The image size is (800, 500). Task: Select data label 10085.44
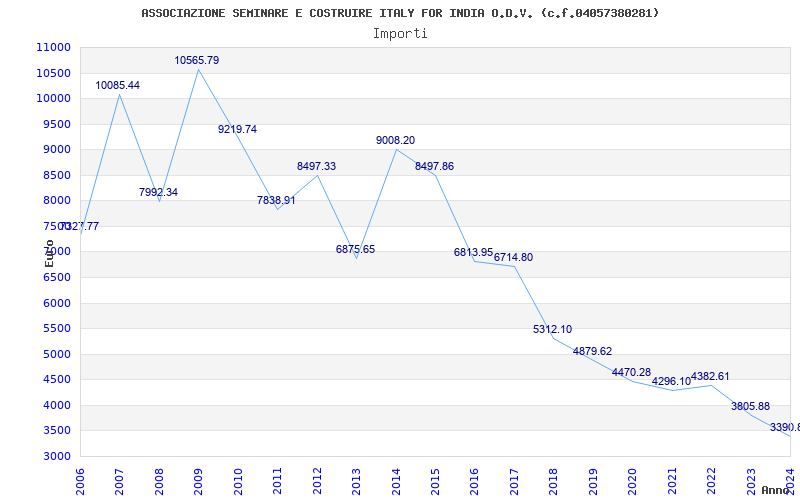[x=117, y=85]
